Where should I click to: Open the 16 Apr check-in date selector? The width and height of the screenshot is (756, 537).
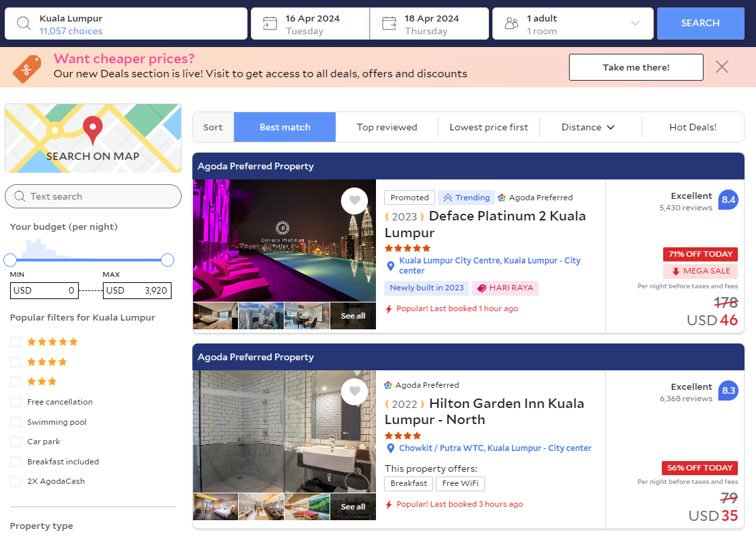point(309,23)
